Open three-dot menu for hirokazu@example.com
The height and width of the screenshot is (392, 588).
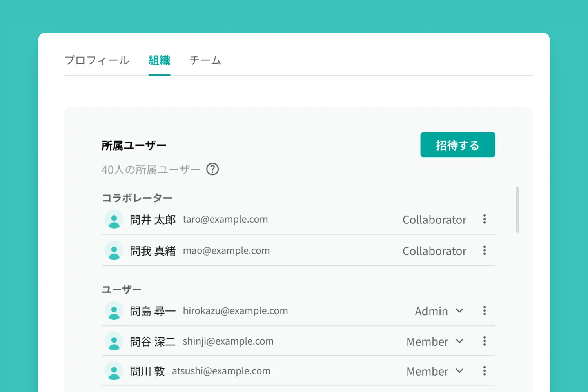click(x=485, y=311)
